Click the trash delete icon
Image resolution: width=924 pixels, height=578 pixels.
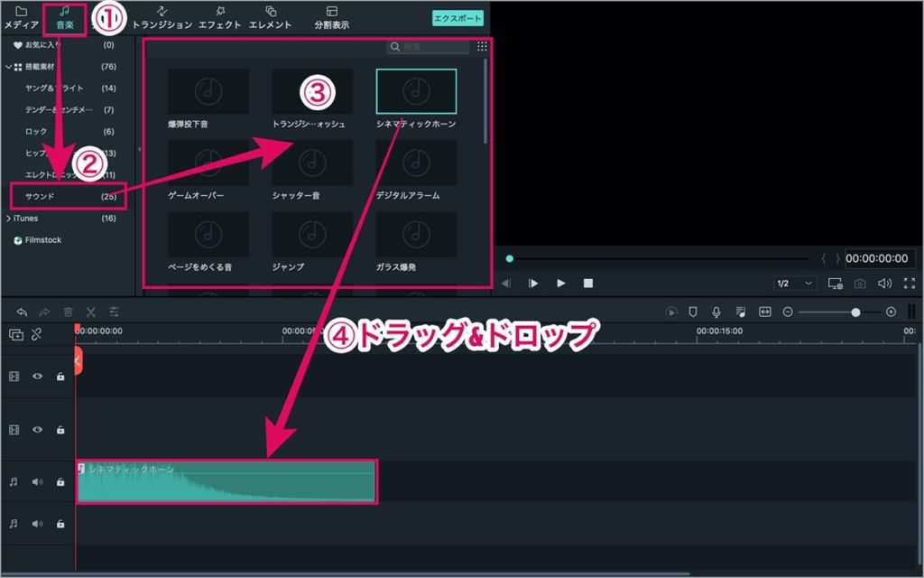68,312
